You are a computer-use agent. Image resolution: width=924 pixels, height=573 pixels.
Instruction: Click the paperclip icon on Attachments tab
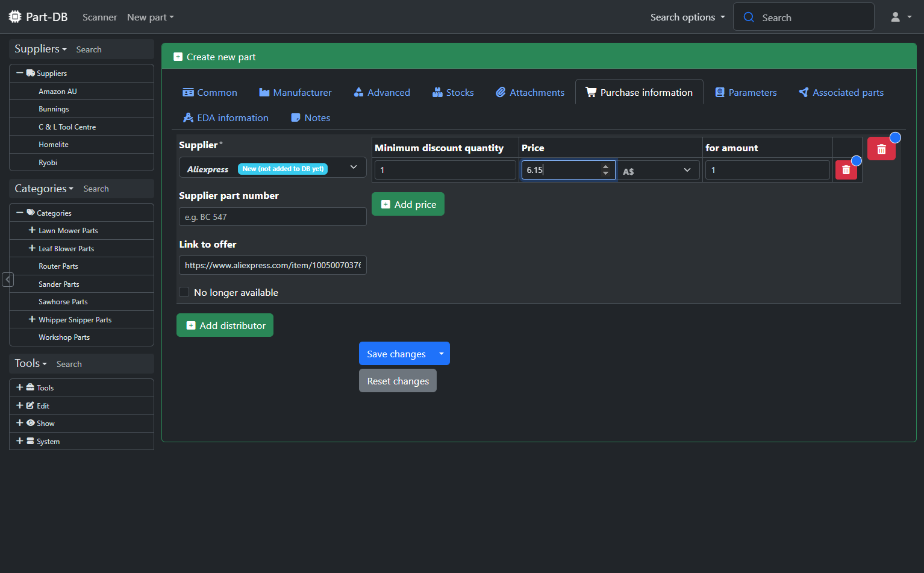coord(501,92)
